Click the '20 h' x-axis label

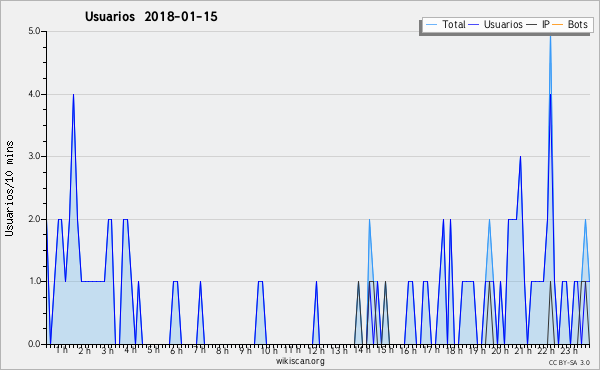click(500, 350)
